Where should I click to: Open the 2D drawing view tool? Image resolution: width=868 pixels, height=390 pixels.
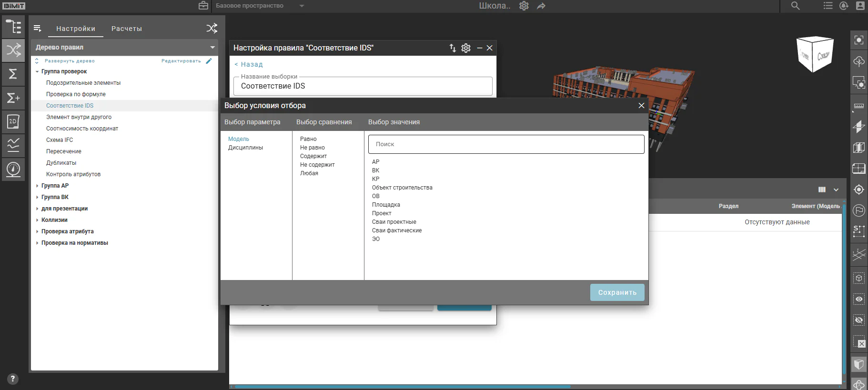pos(13,122)
